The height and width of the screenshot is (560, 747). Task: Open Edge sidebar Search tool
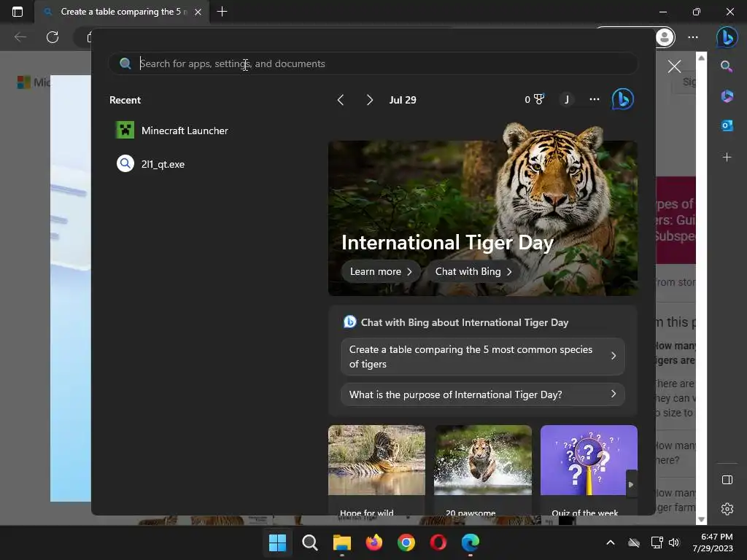pos(727,66)
